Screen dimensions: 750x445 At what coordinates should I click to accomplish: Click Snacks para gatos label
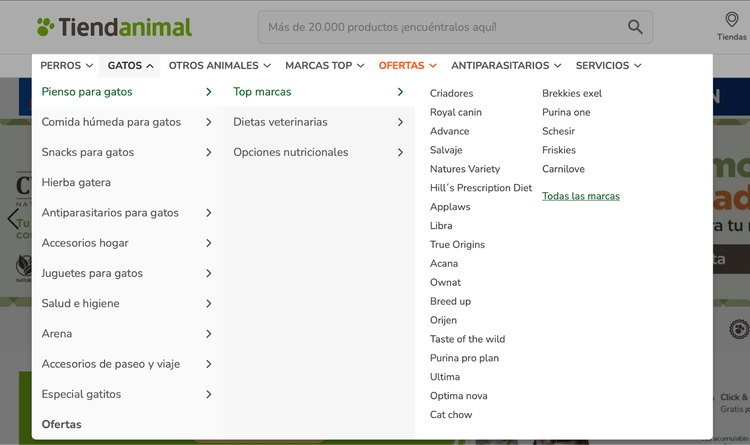pyautogui.click(x=88, y=152)
